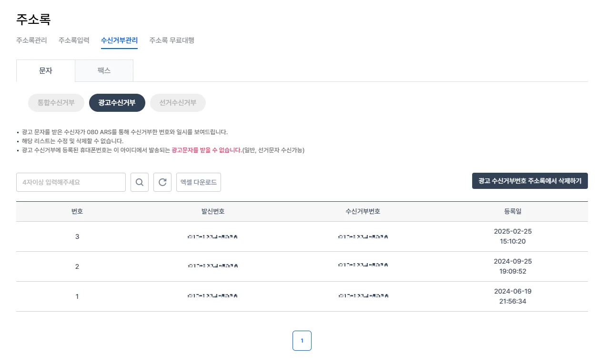Click the magnifier search icon button

140,182
